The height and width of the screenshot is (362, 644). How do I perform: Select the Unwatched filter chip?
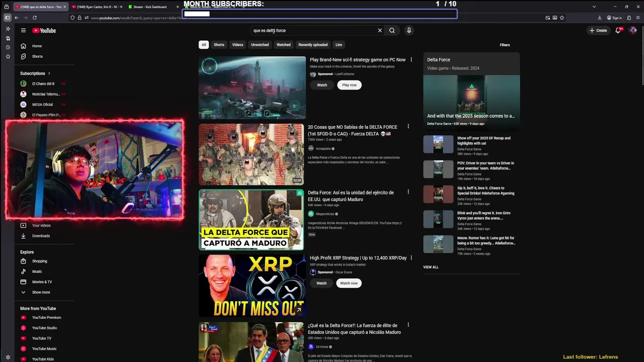(260, 45)
